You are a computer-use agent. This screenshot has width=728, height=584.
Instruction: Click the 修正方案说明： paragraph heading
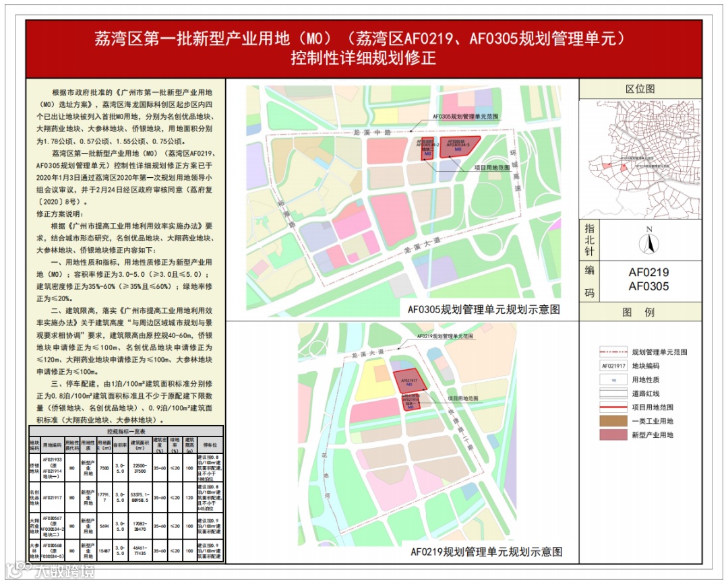[x=59, y=214]
